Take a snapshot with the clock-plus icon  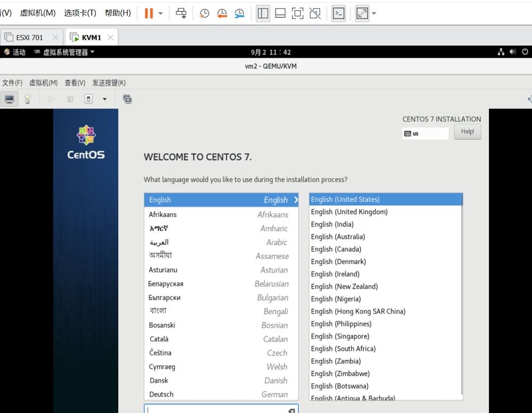click(x=204, y=13)
